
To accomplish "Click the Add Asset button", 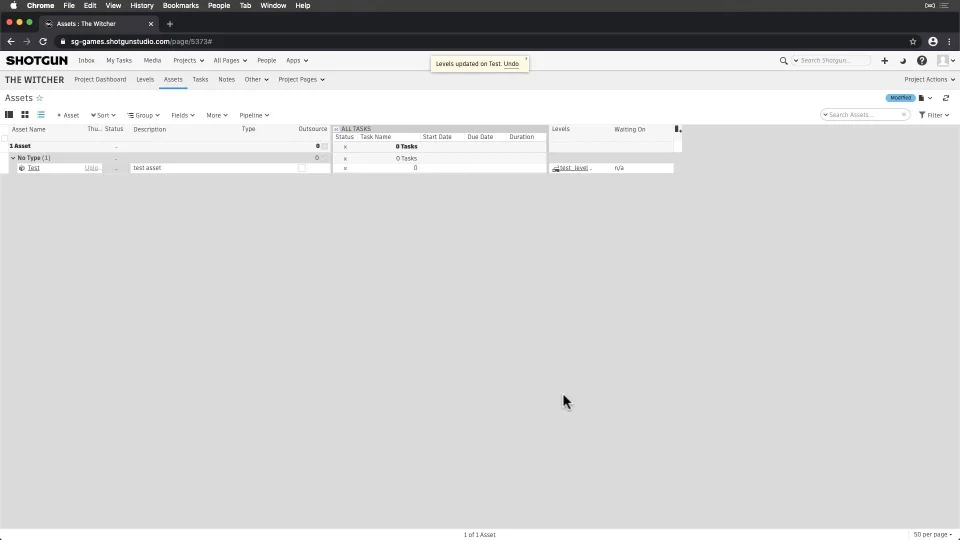I will (x=68, y=115).
